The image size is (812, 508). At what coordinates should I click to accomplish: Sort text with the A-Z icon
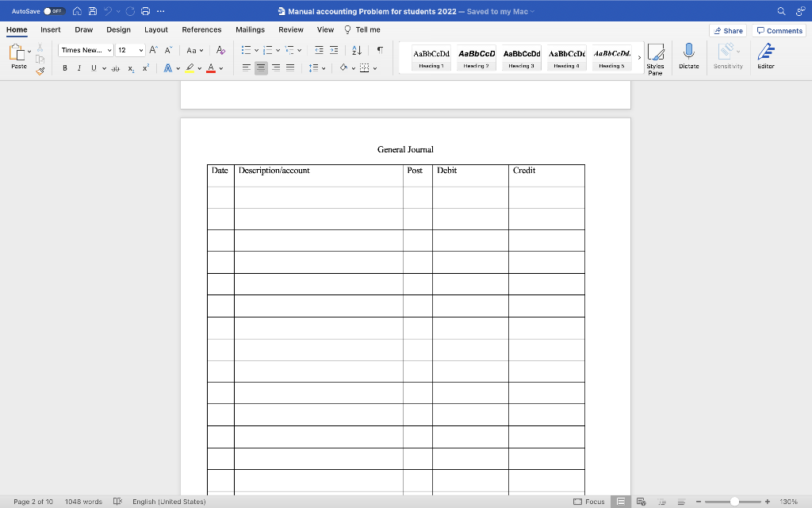(x=357, y=50)
